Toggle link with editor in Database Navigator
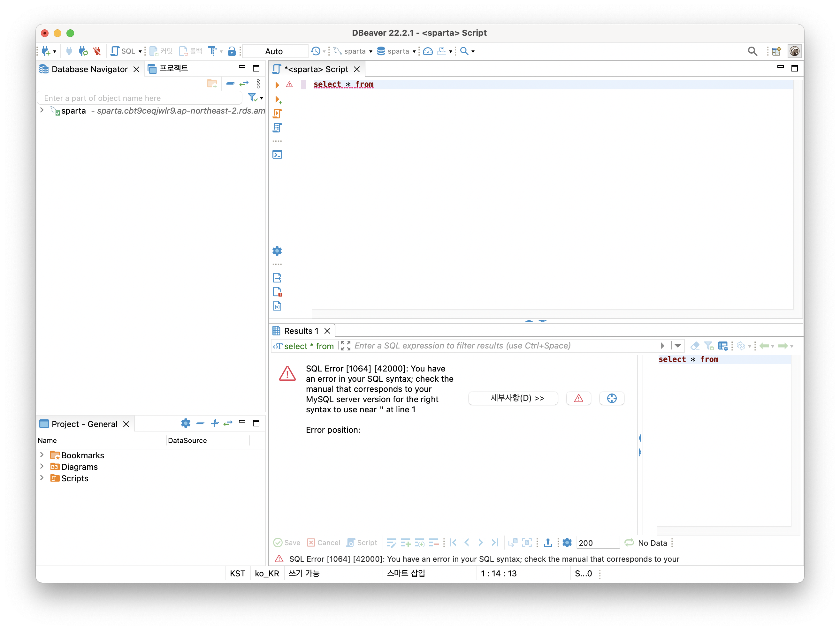Screen dimensions: 840x630 [x=244, y=84]
